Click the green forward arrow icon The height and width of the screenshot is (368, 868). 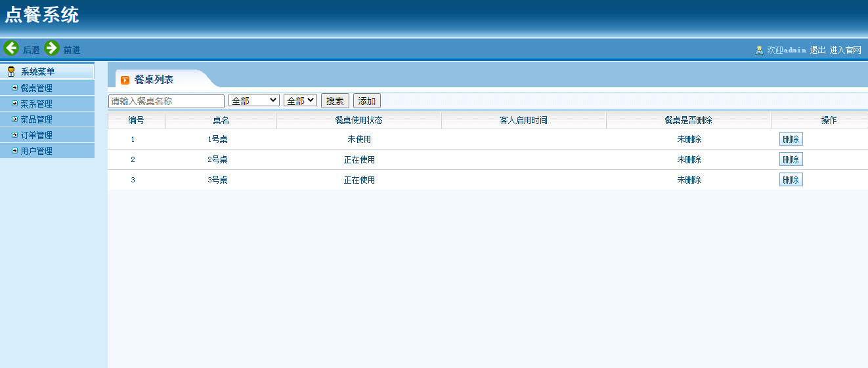52,48
